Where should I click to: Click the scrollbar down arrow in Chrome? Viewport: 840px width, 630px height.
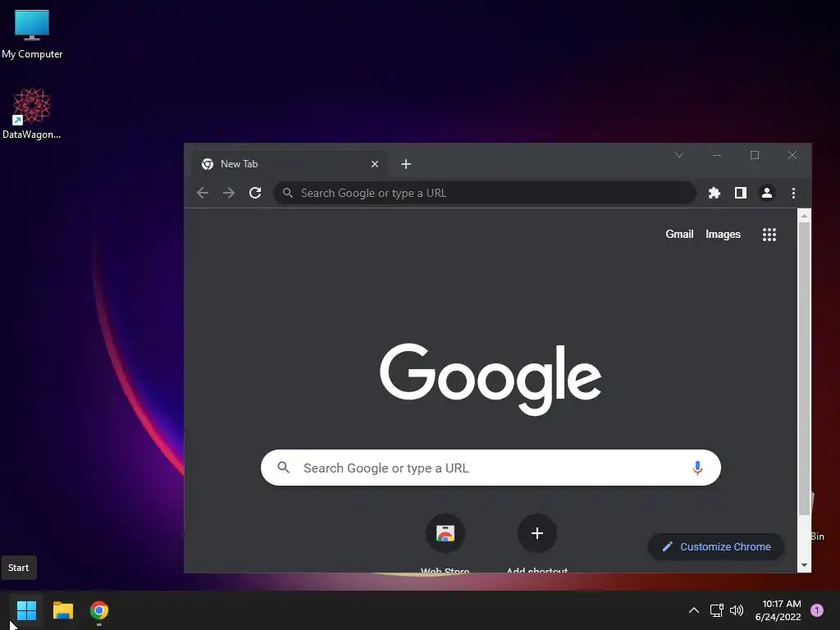tap(804, 565)
